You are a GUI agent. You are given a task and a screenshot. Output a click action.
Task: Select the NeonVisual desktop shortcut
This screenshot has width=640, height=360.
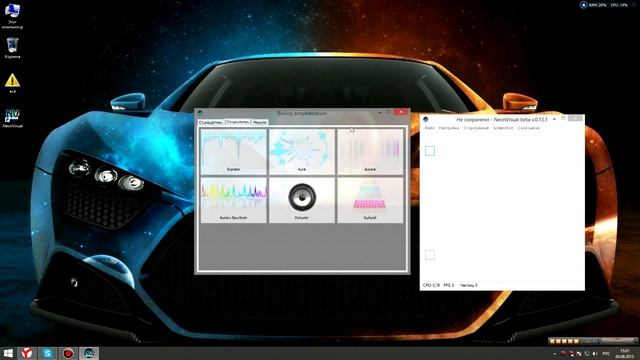click(x=12, y=118)
